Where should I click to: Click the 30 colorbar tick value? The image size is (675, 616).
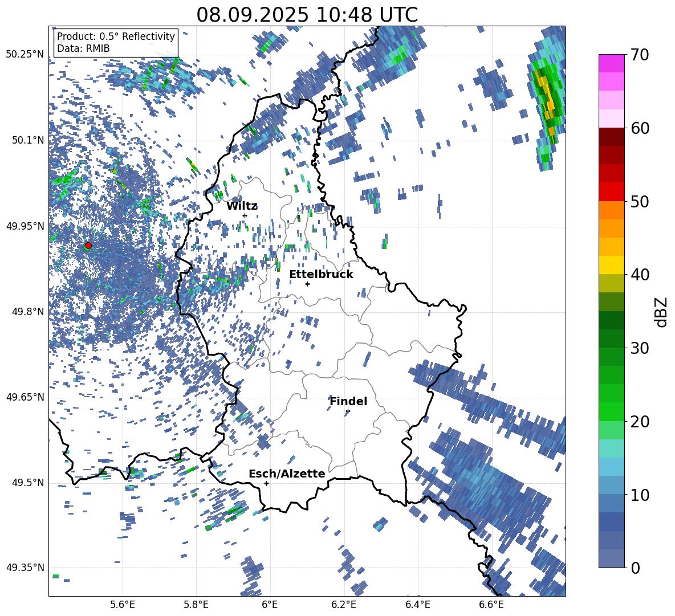pos(640,348)
